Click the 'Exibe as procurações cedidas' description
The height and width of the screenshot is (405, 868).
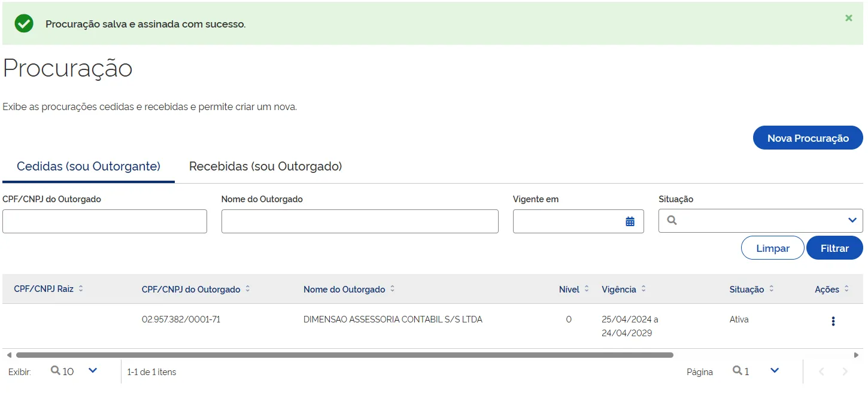(150, 107)
